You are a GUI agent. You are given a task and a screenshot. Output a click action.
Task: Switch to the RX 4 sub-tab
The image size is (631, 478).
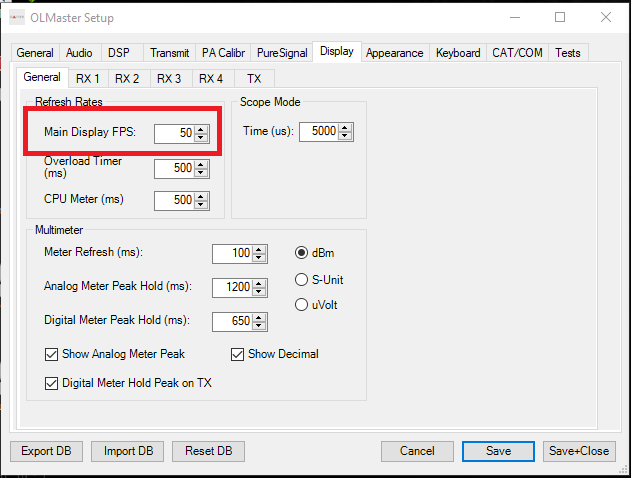[x=211, y=78]
